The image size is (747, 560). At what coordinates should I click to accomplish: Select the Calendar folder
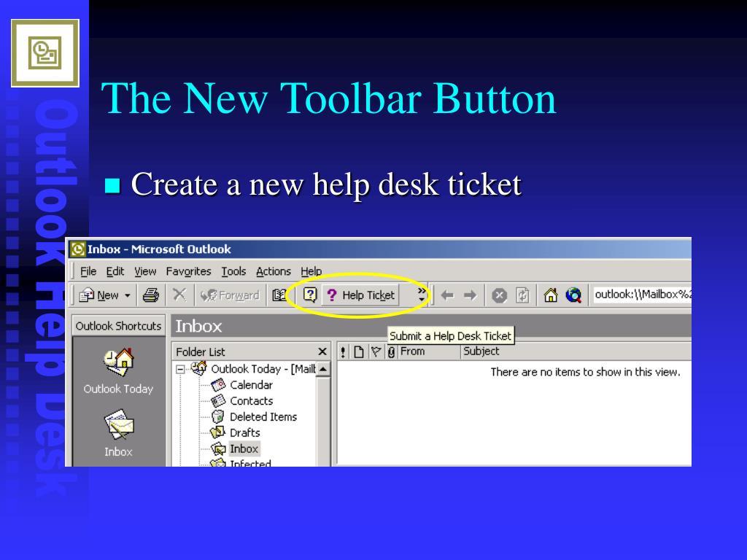[251, 385]
